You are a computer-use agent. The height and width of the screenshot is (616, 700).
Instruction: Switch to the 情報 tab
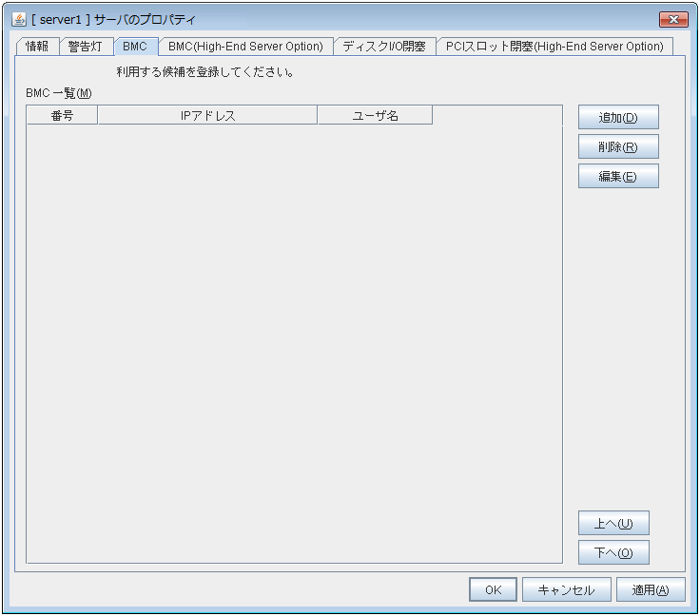point(38,46)
